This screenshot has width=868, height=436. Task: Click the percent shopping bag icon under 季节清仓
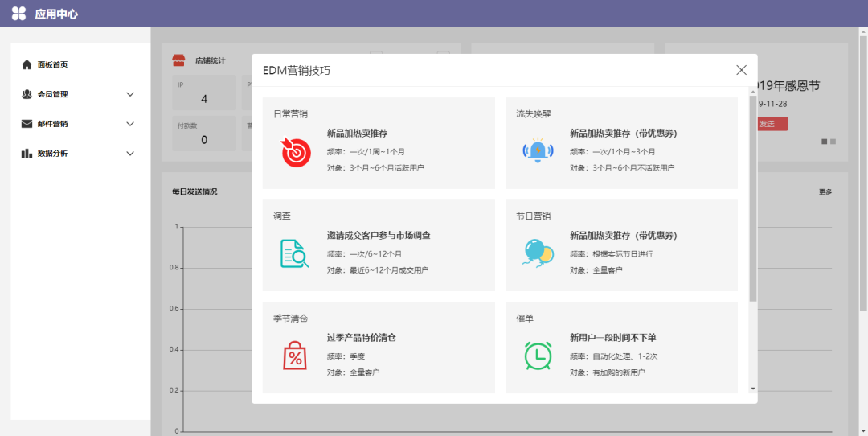(x=295, y=355)
